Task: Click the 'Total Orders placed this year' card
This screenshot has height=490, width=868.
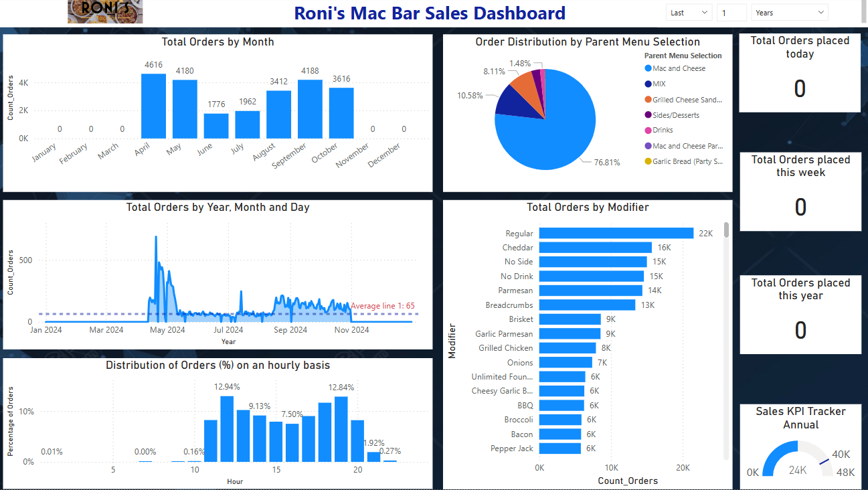Action: click(x=800, y=315)
